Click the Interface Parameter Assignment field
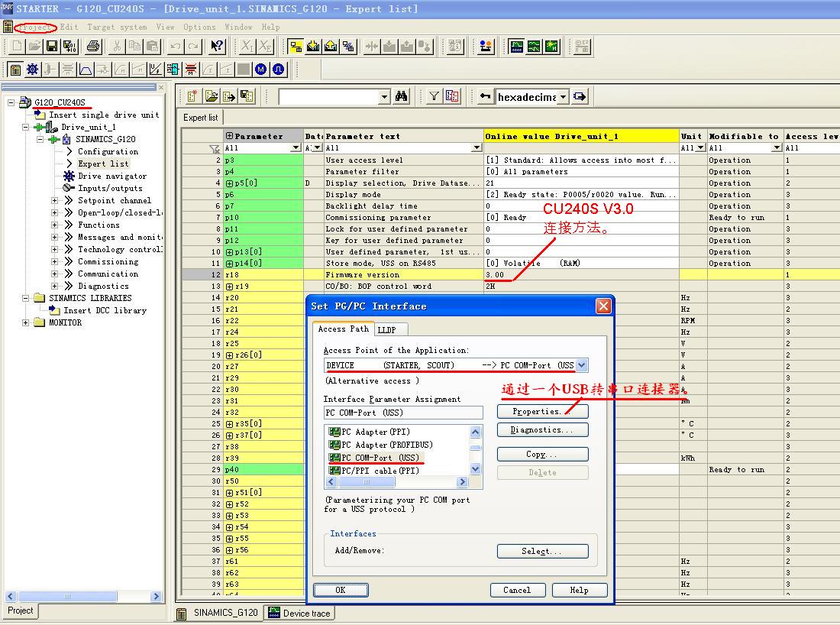This screenshot has height=625, width=840. pyautogui.click(x=403, y=412)
